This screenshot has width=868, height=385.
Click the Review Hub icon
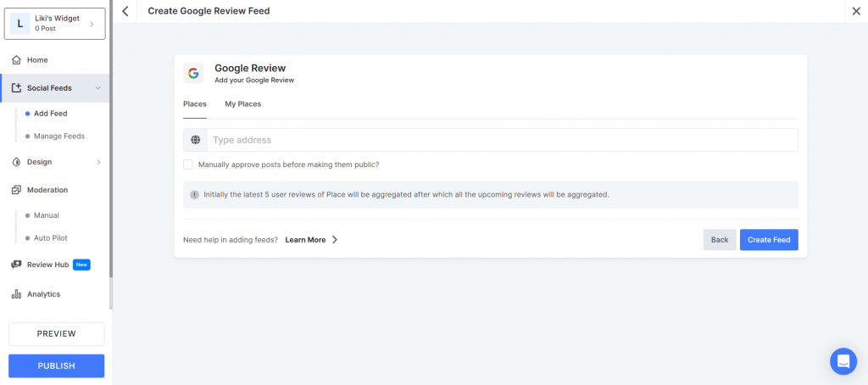(x=17, y=265)
